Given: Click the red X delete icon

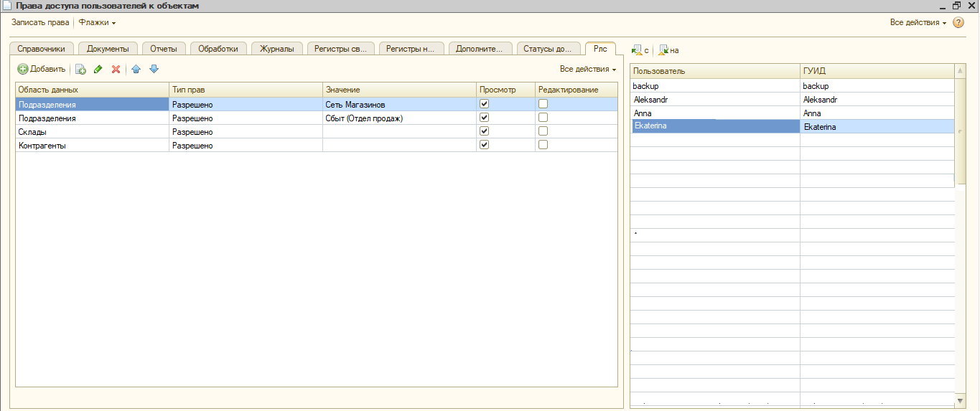Looking at the screenshot, I should pos(116,70).
